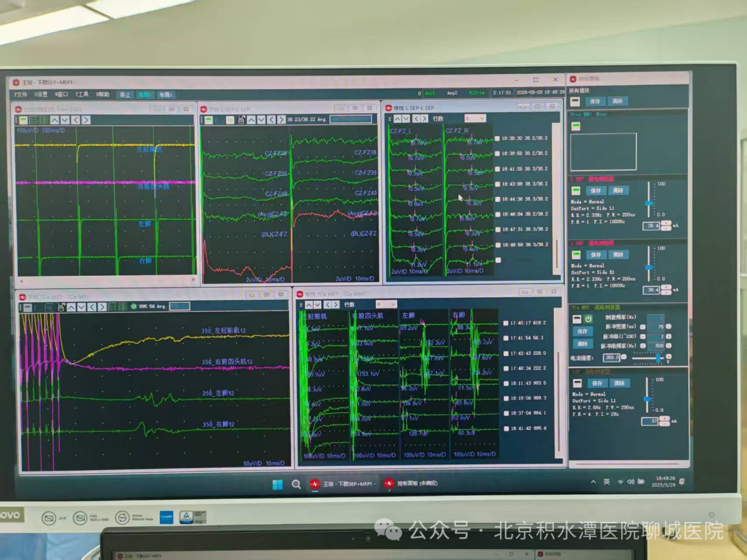747x560 pixels.
Task: Toggle checkbox for MEP trace 17:40:17 618.2
Action: (506, 323)
